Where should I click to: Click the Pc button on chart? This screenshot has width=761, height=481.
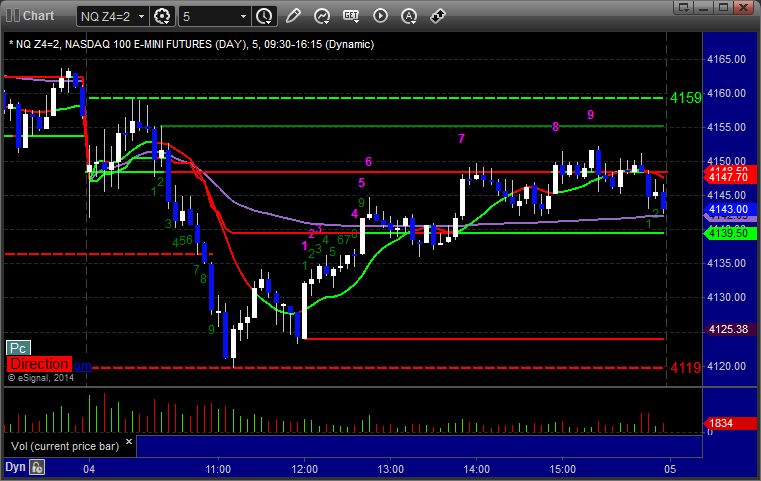(18, 348)
